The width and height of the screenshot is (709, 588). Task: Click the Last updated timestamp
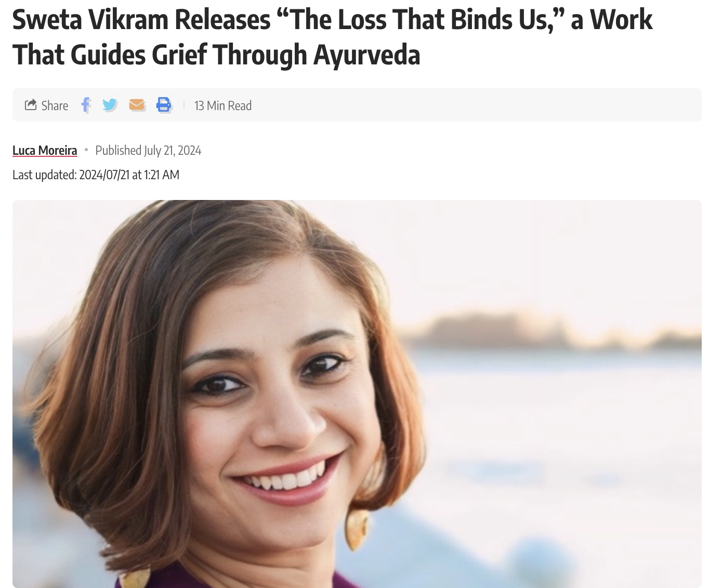(x=96, y=175)
